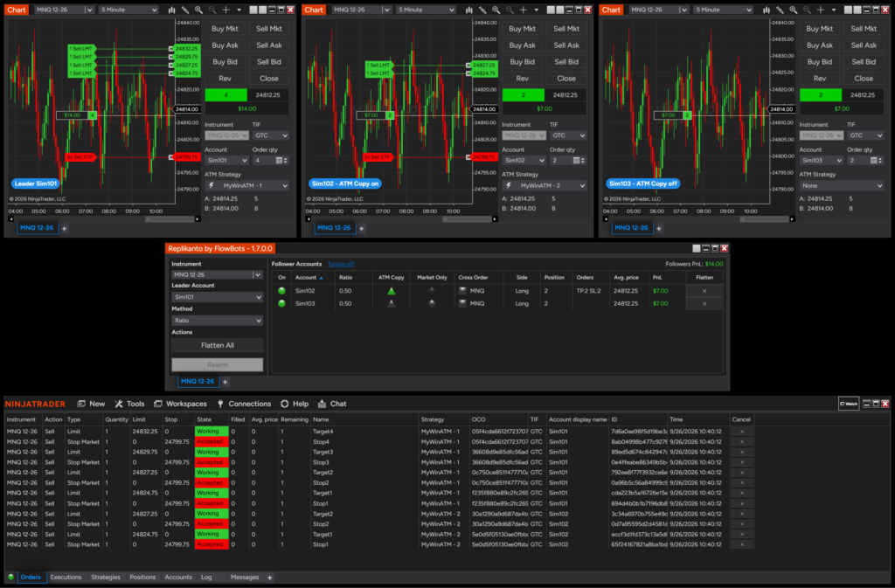Click the Toggle off link in Replikanto
895x588 pixels.
(x=341, y=264)
